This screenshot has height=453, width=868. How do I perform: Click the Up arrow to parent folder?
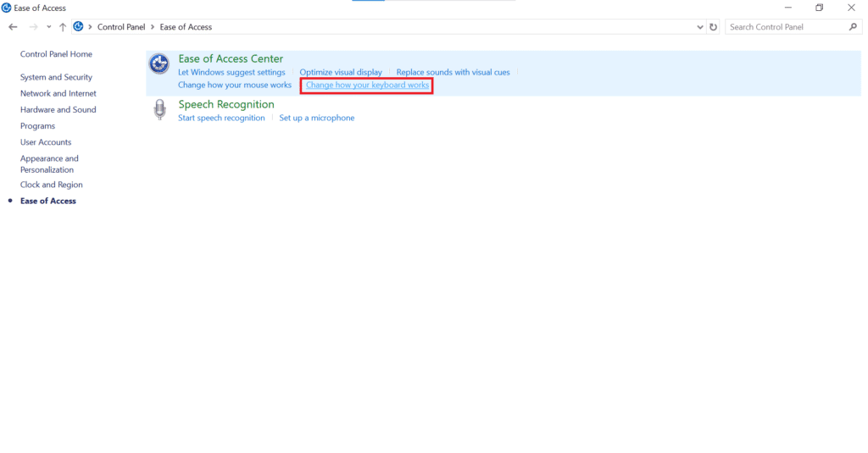click(x=63, y=27)
